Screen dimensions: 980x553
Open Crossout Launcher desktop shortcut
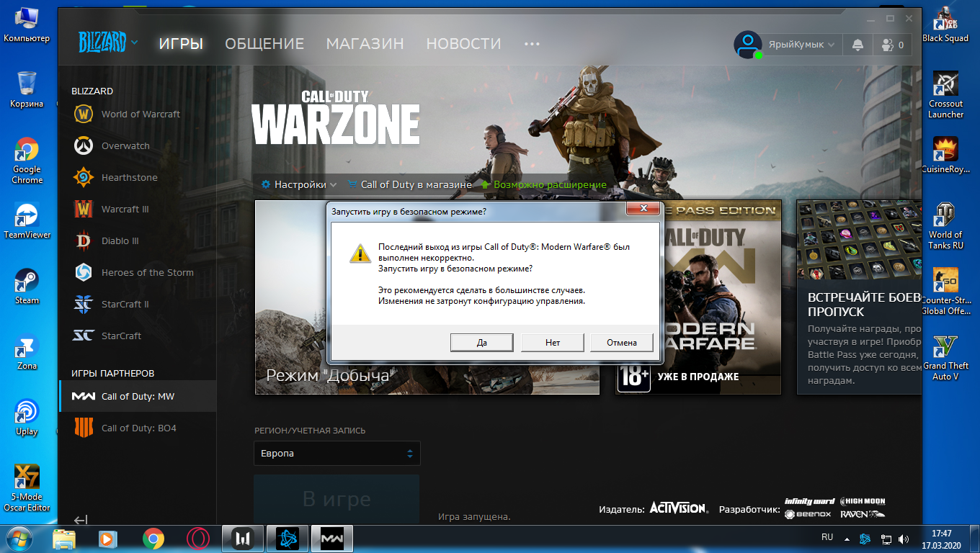coord(945,95)
